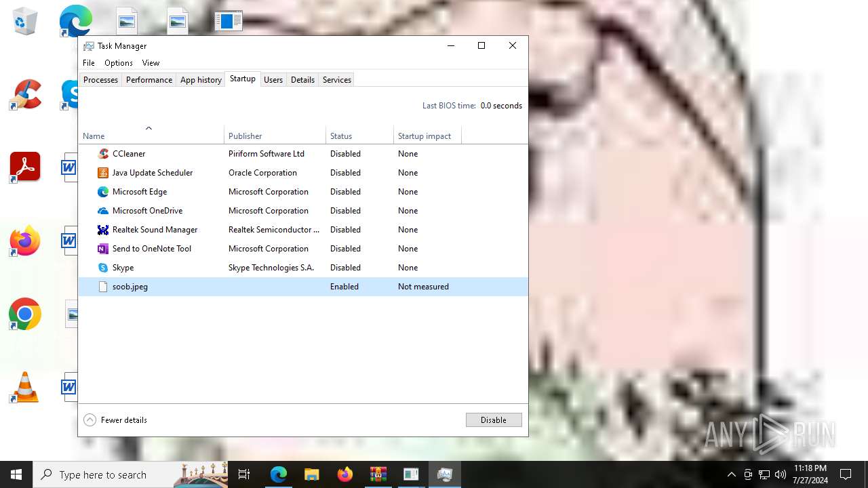Open the VLC media player desktop shortcut

point(25,387)
